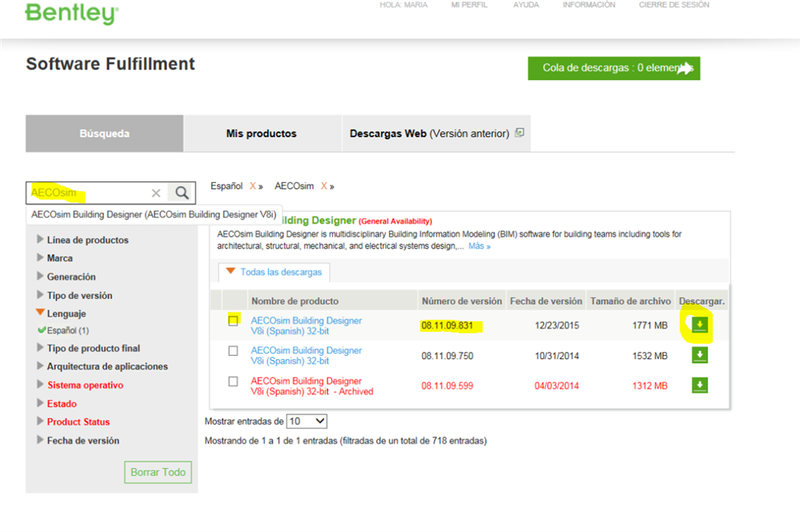Remove the Español filter tag
The width and height of the screenshot is (800, 532).
[253, 186]
